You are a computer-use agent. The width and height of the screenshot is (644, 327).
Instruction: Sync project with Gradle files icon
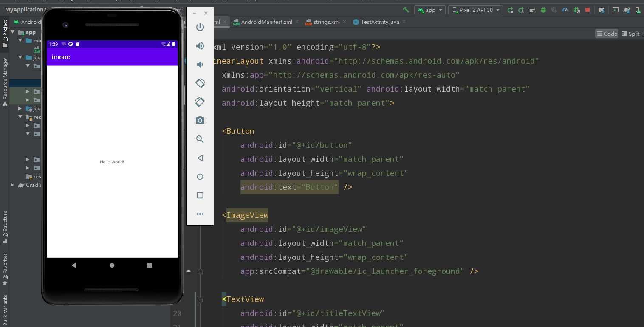click(x=626, y=10)
